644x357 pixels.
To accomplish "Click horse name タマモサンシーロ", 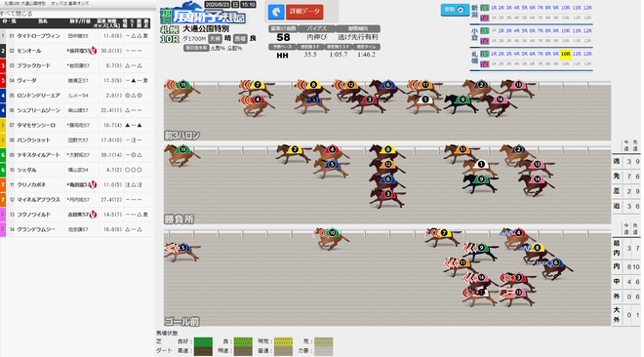I will [x=36, y=125].
